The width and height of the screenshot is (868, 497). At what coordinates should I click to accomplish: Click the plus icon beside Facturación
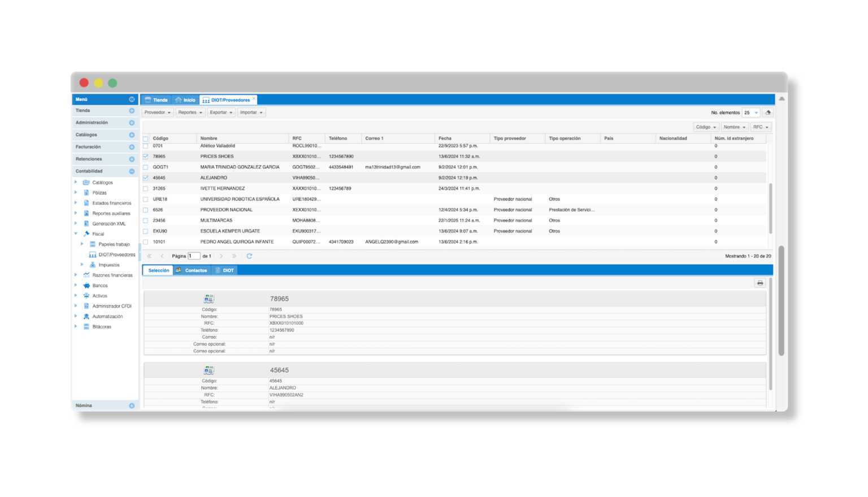pyautogui.click(x=132, y=147)
